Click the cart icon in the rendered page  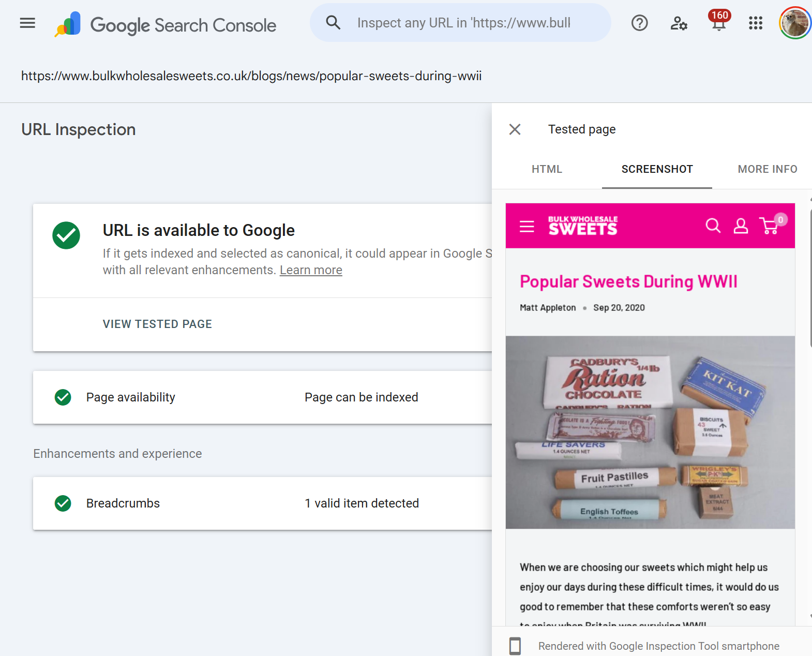[x=770, y=226]
